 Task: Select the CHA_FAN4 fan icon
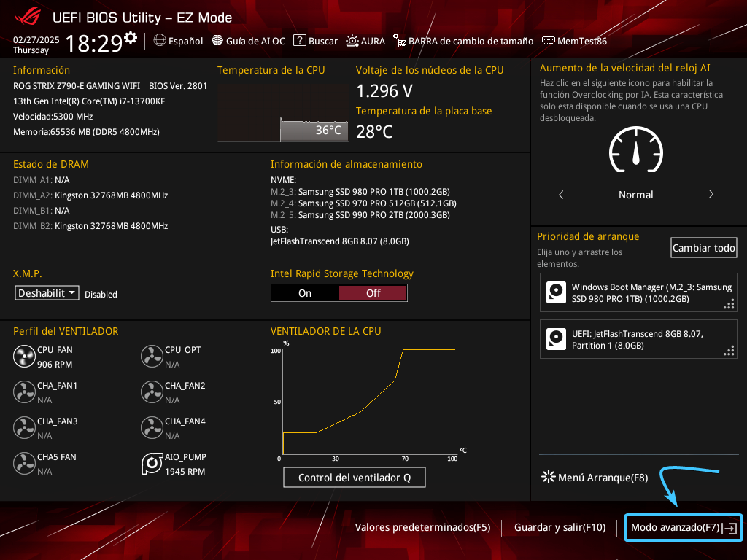pos(152,428)
